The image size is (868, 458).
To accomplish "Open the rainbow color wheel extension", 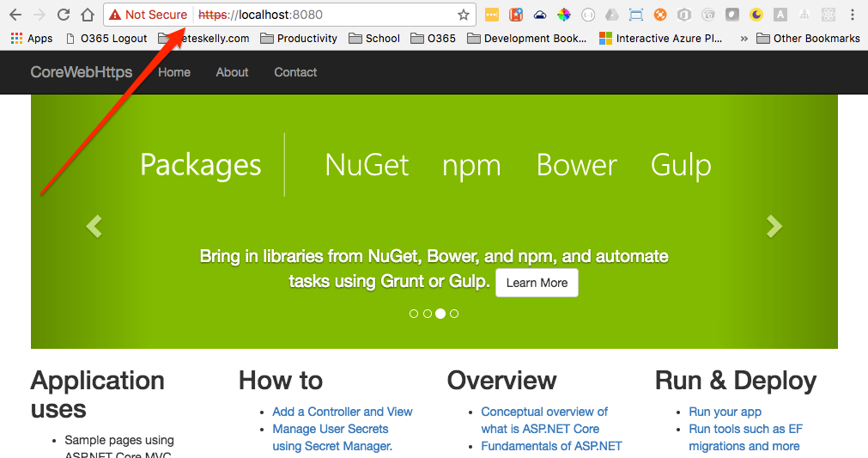I will point(563,15).
